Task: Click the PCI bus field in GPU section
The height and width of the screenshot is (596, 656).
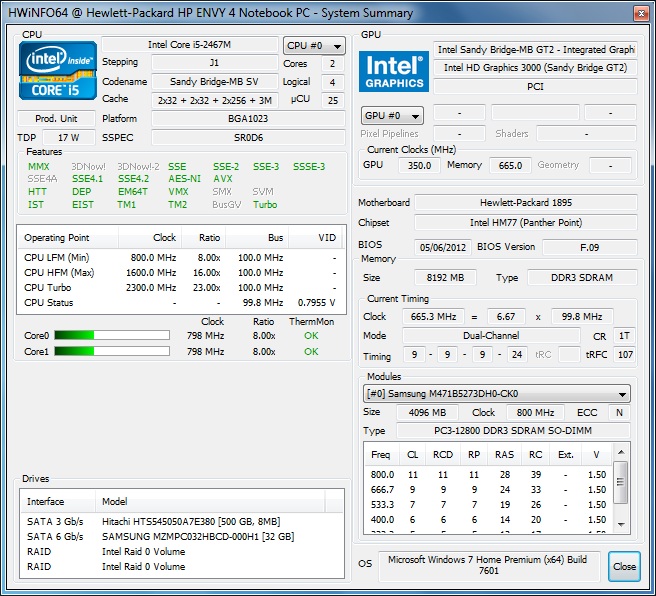Action: coord(535,87)
